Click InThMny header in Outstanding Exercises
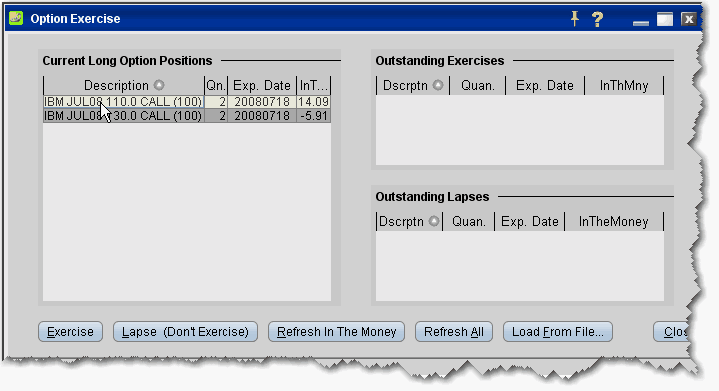 tap(624, 86)
